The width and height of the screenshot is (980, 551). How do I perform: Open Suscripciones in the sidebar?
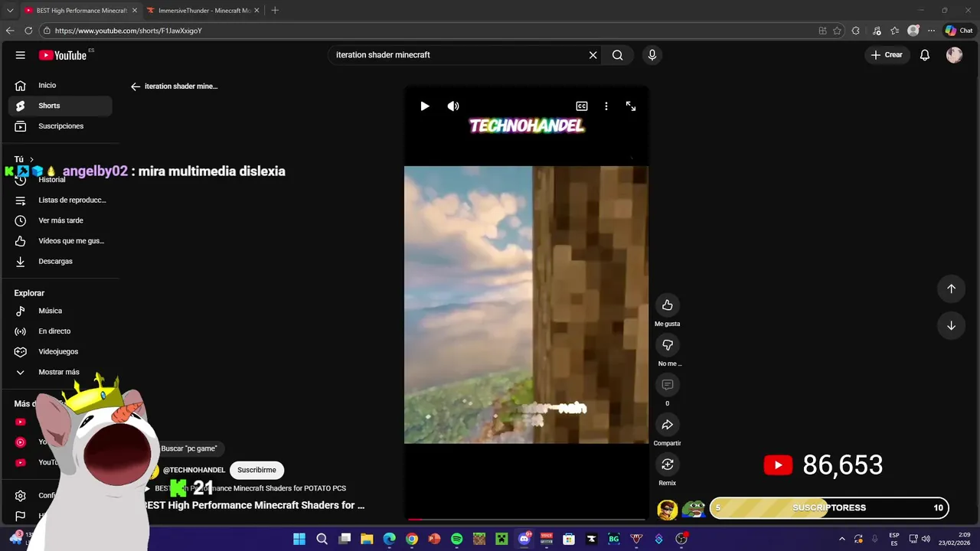[x=60, y=126]
